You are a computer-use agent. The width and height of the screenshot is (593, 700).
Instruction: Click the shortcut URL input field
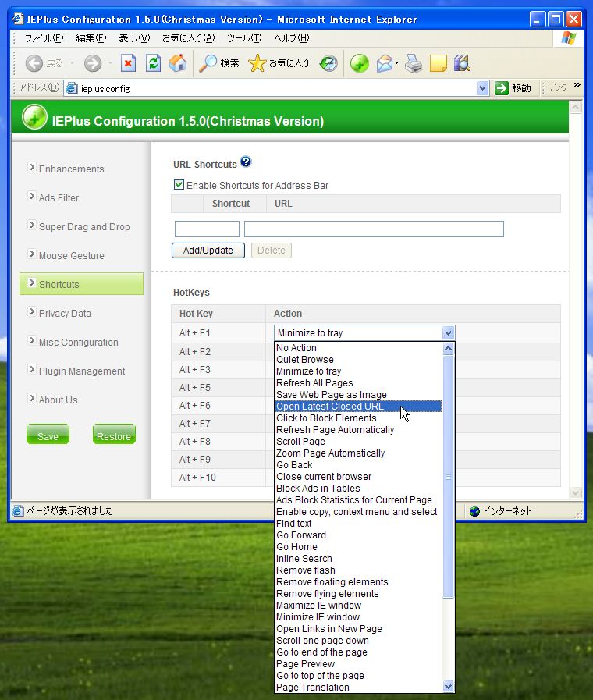[x=374, y=229]
